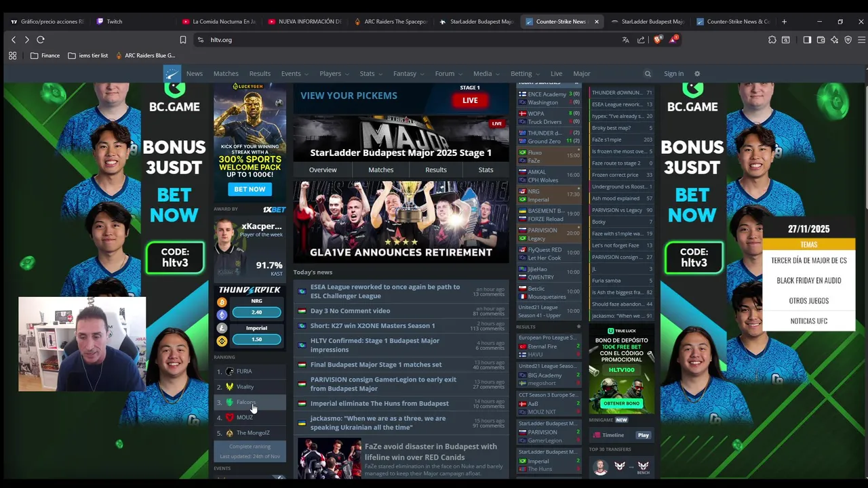The height and width of the screenshot is (488, 868).
Task: Open the extensions puzzle icon
Action: click(772, 40)
